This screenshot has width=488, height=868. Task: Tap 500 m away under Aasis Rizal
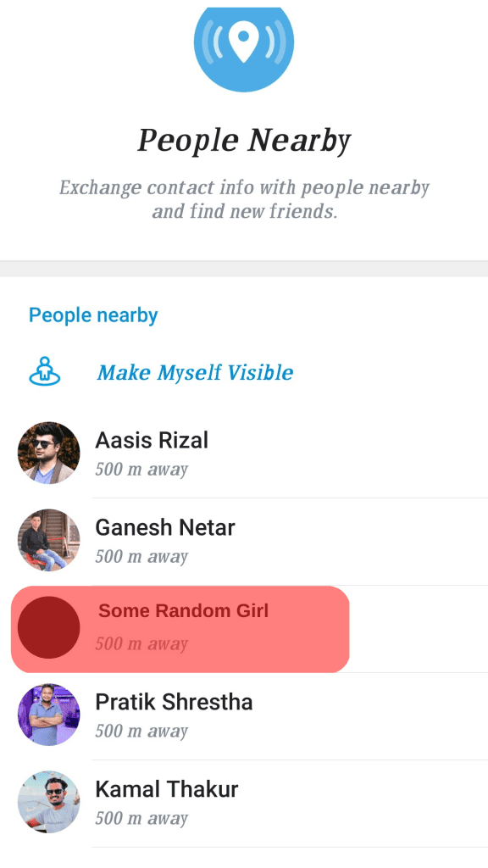coord(140,469)
